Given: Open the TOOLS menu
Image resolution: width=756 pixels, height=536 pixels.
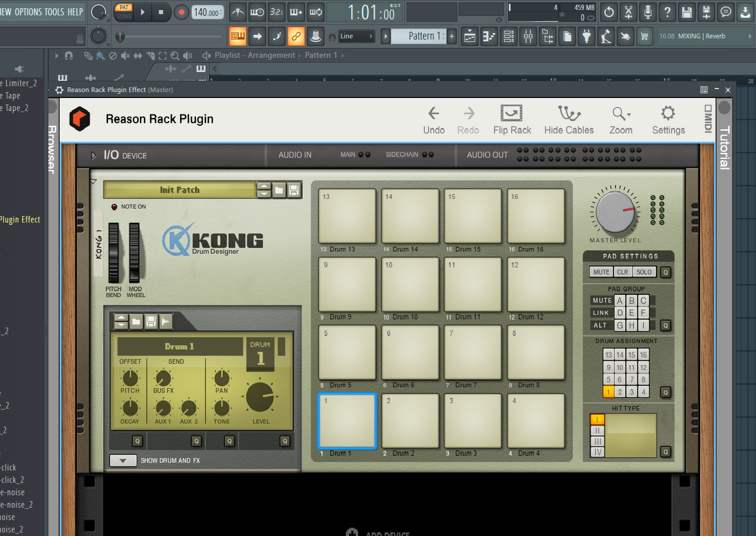Looking at the screenshot, I should [54, 12].
